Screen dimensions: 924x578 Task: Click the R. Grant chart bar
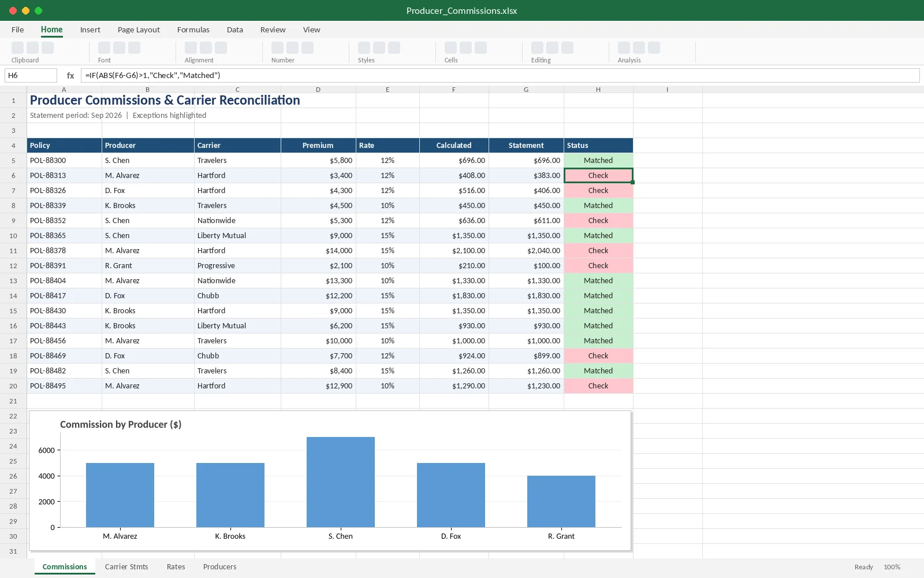[561, 501]
